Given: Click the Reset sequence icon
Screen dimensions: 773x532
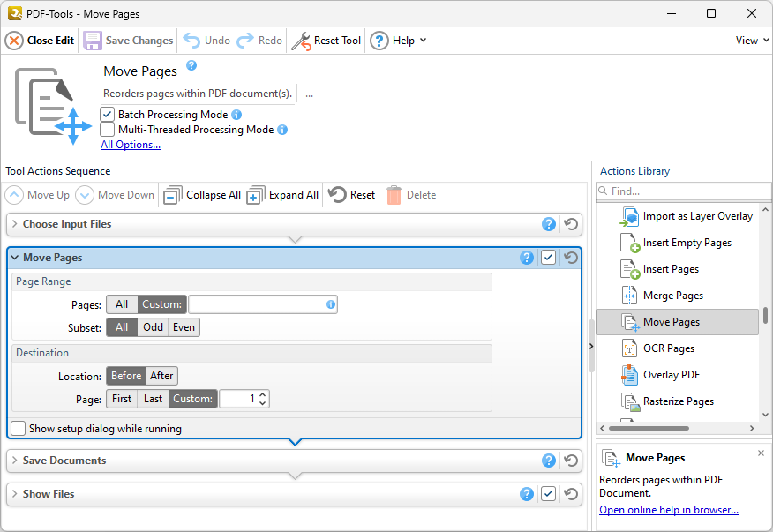Looking at the screenshot, I should click(x=337, y=195).
